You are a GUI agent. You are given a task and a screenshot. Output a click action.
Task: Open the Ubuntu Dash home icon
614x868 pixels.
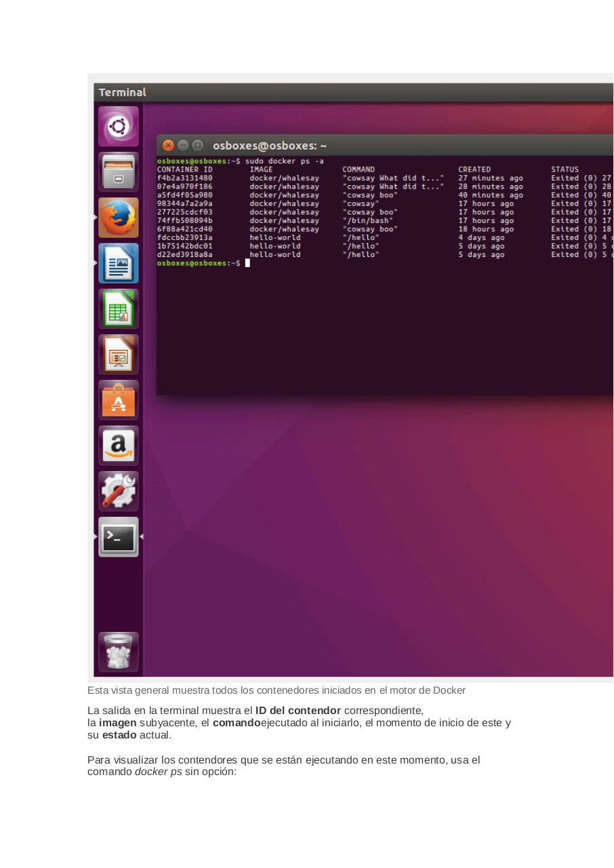[118, 126]
